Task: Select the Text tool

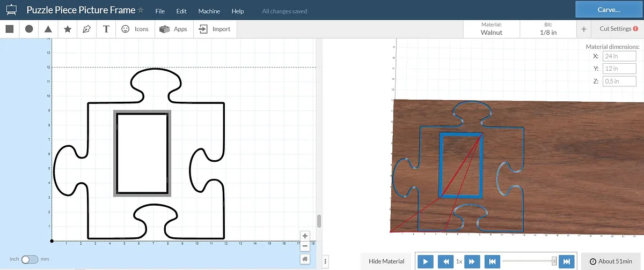Action: point(106,29)
